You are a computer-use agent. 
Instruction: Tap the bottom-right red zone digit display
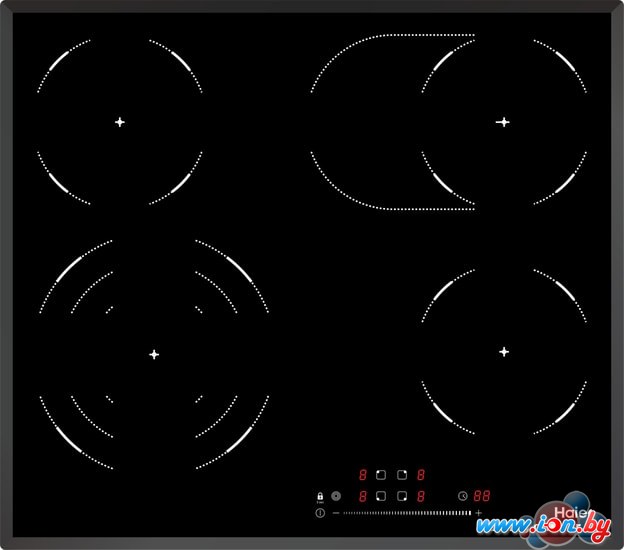(x=421, y=496)
